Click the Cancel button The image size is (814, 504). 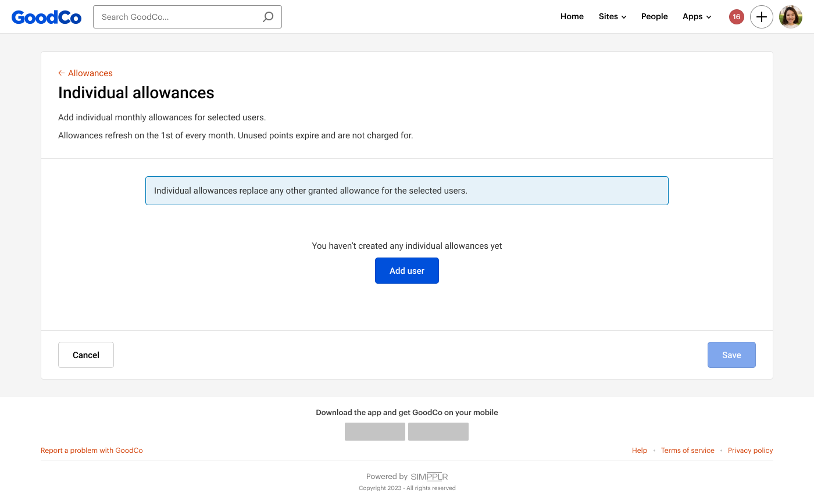tap(86, 355)
